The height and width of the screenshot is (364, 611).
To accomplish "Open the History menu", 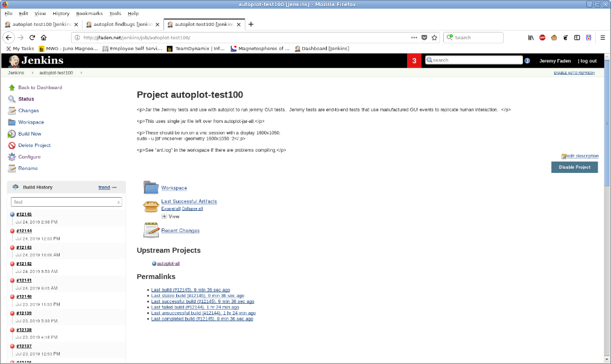I will [61, 13].
